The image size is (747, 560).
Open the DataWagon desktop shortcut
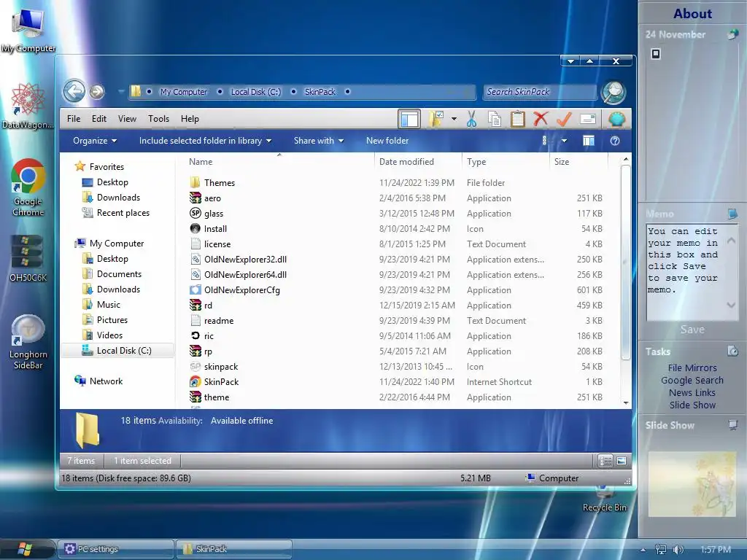point(28,106)
